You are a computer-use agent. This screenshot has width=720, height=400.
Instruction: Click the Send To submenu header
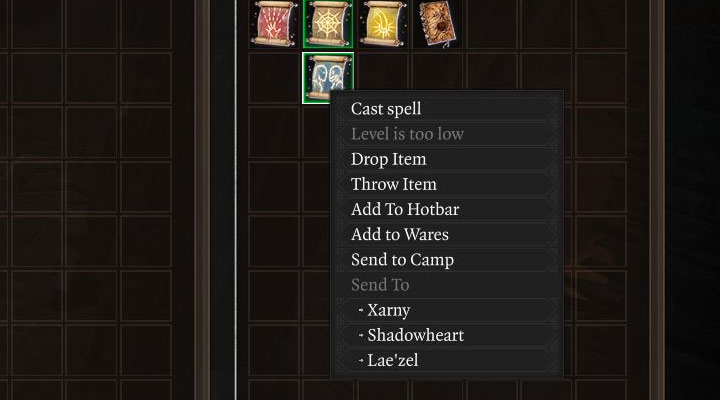[380, 285]
